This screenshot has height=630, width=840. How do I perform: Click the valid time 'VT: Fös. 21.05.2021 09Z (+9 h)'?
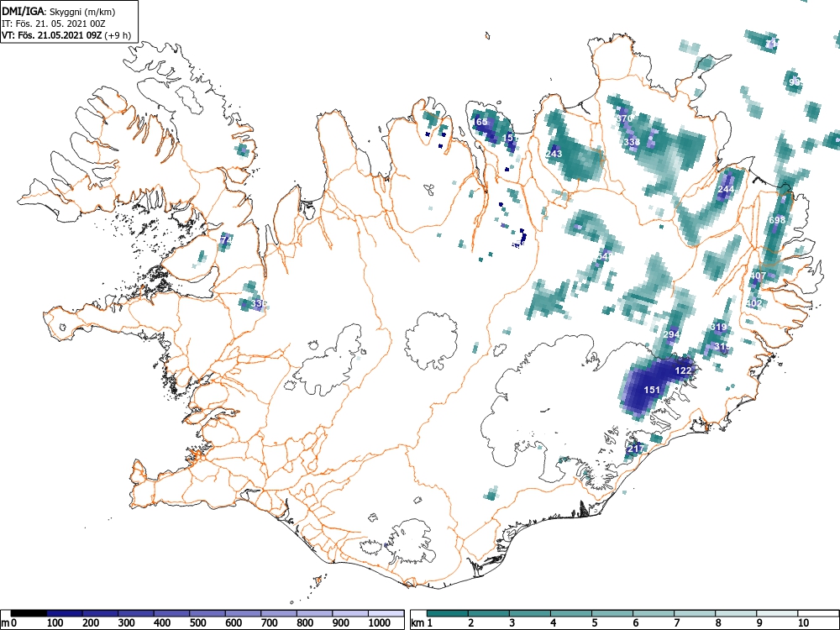point(66,35)
